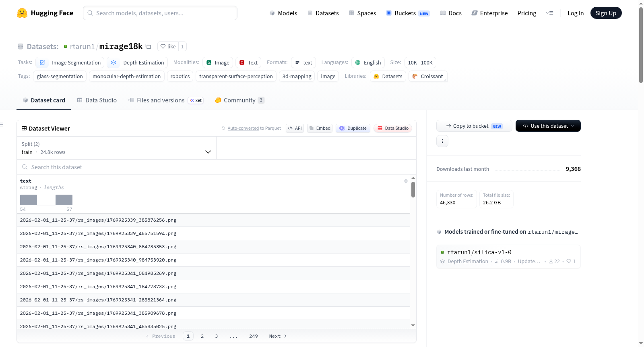This screenshot has width=644, height=347.
Task: Open Data Studio from viewer header
Action: click(x=393, y=128)
